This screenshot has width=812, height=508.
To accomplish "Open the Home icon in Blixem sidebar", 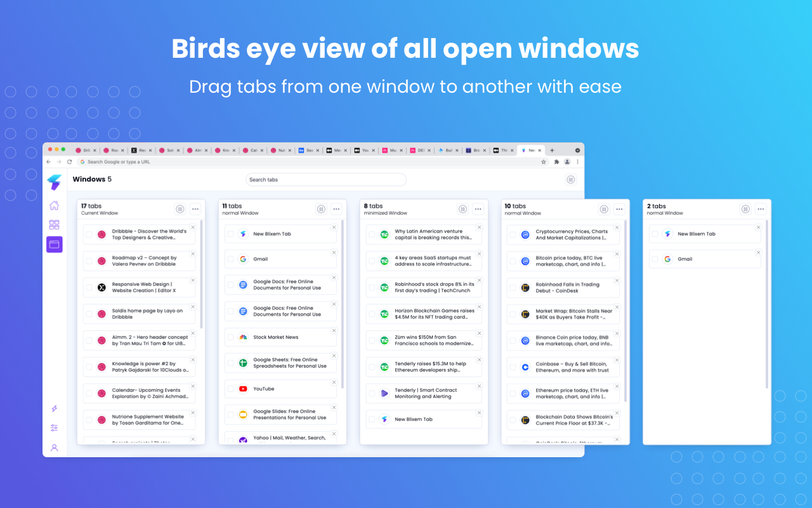I will 54,205.
